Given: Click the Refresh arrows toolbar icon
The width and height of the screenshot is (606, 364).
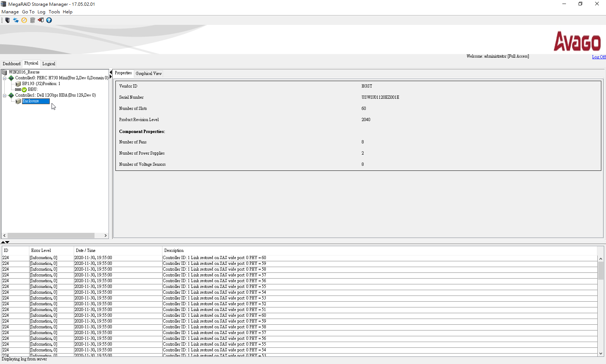Looking at the screenshot, I should [16, 20].
